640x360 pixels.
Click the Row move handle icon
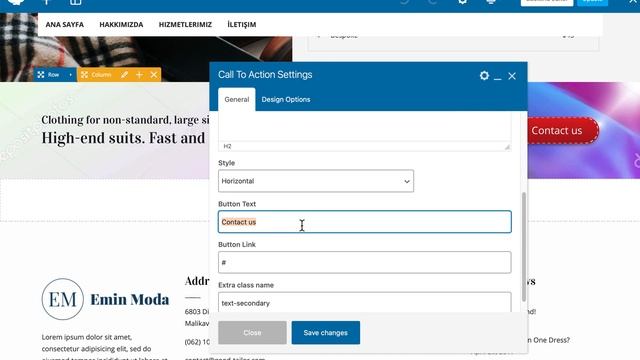pos(41,75)
